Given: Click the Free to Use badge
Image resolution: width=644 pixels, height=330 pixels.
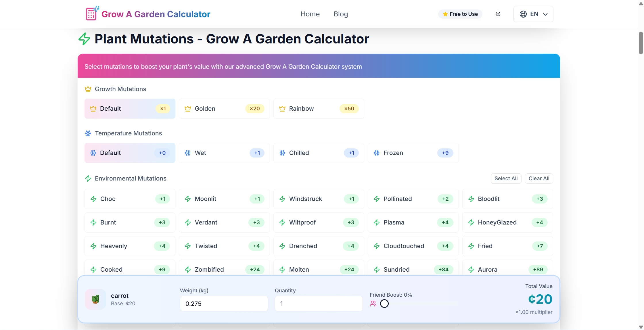Looking at the screenshot, I should pos(460,14).
